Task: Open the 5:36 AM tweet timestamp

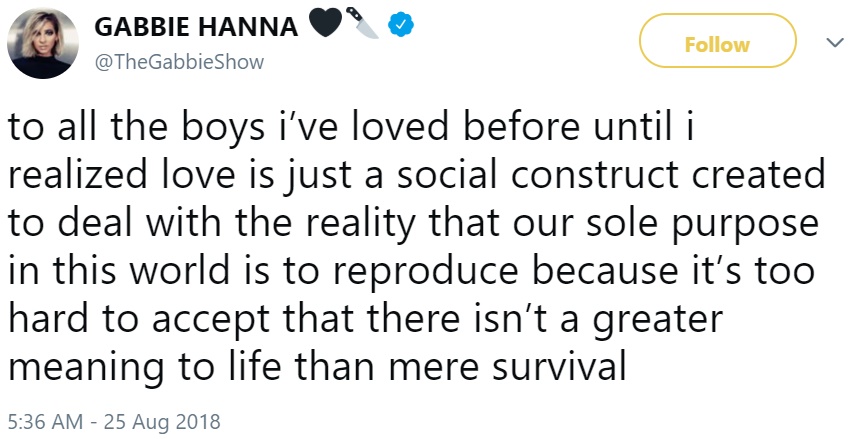Action: click(x=46, y=421)
